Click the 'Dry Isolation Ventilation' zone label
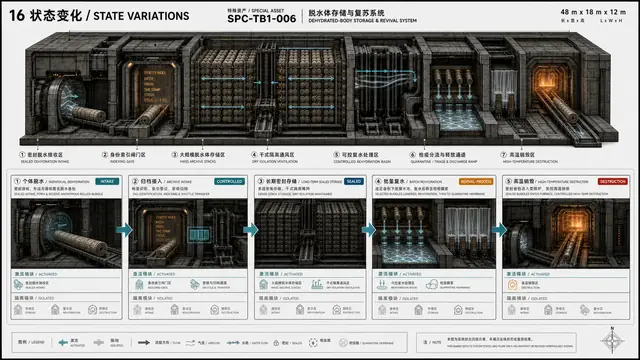 (x=274, y=158)
